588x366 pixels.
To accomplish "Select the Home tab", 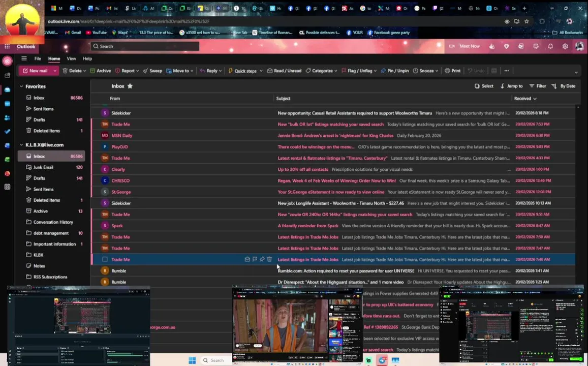I will [x=54, y=58].
